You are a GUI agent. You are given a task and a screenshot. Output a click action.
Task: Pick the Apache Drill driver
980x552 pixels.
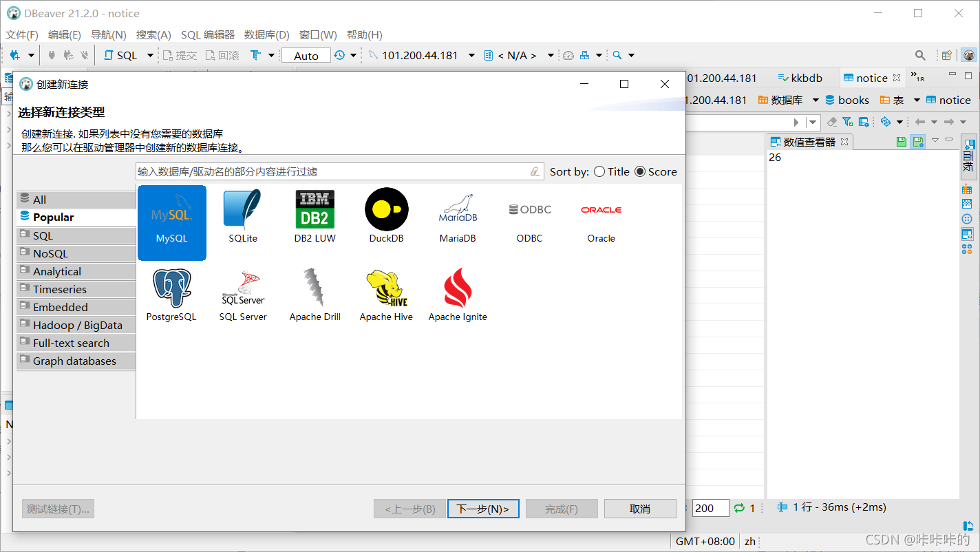click(x=315, y=295)
